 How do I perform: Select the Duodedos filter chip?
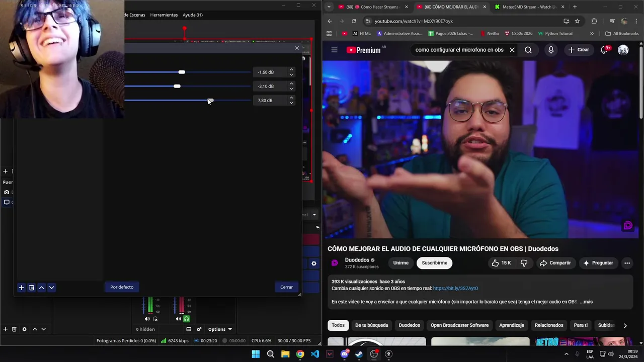click(x=409, y=325)
